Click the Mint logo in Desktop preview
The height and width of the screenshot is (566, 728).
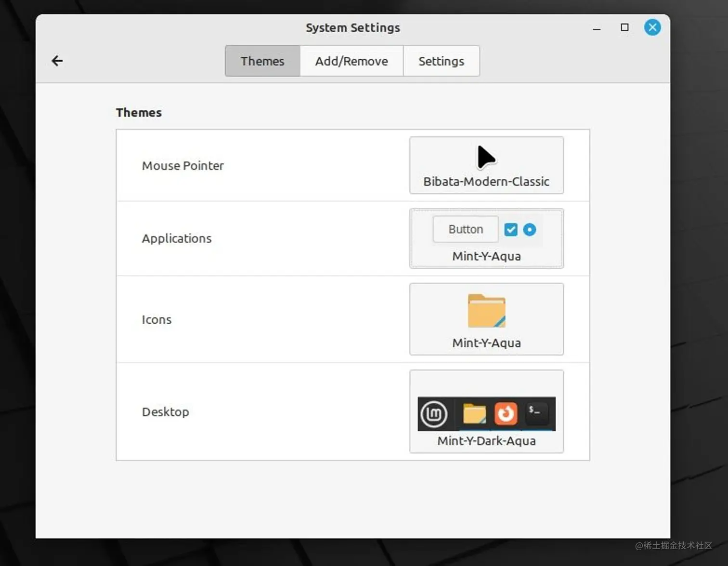tap(434, 414)
